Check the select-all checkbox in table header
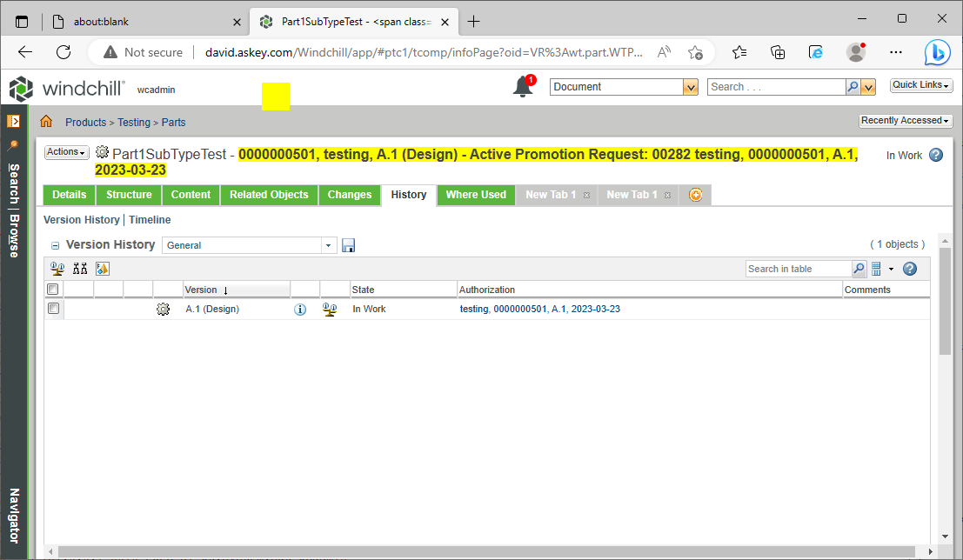This screenshot has height=560, width=963. pyautogui.click(x=52, y=288)
